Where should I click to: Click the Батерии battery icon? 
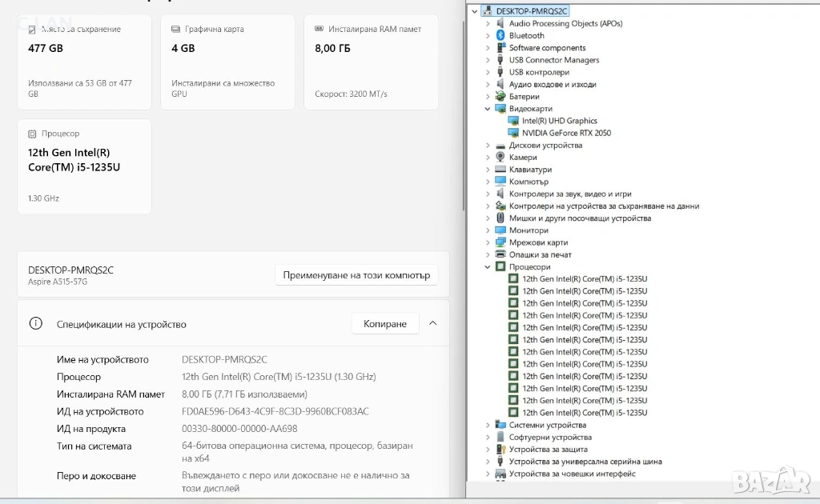coord(500,97)
